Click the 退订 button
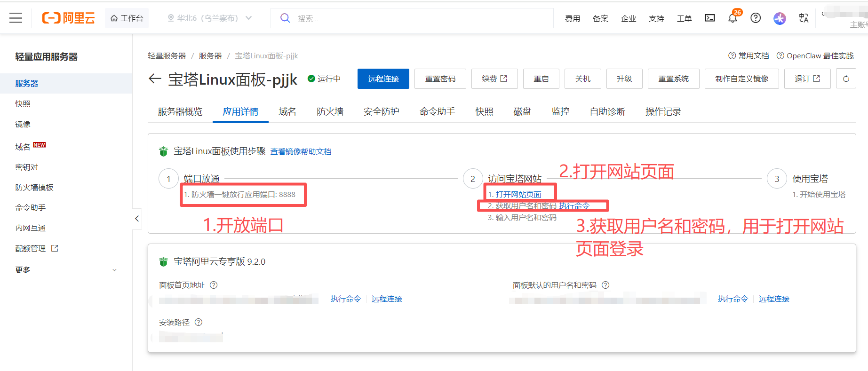Screen dimensions: 868x371 click(x=807, y=79)
